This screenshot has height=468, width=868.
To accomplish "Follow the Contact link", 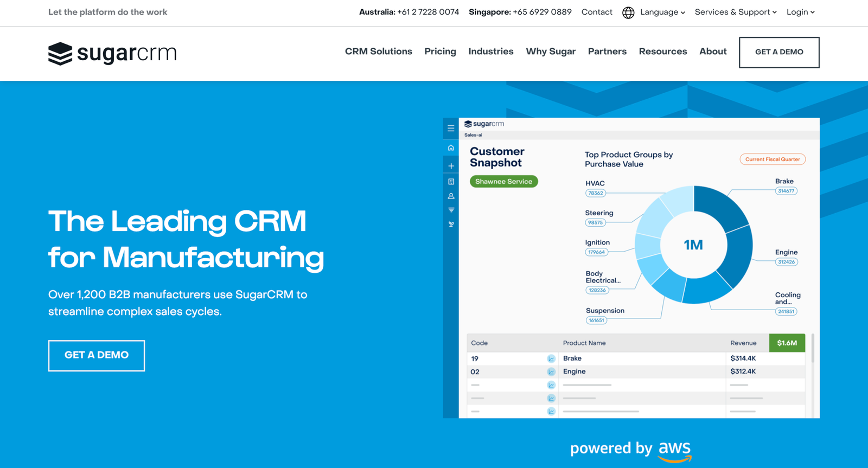I will [x=597, y=12].
